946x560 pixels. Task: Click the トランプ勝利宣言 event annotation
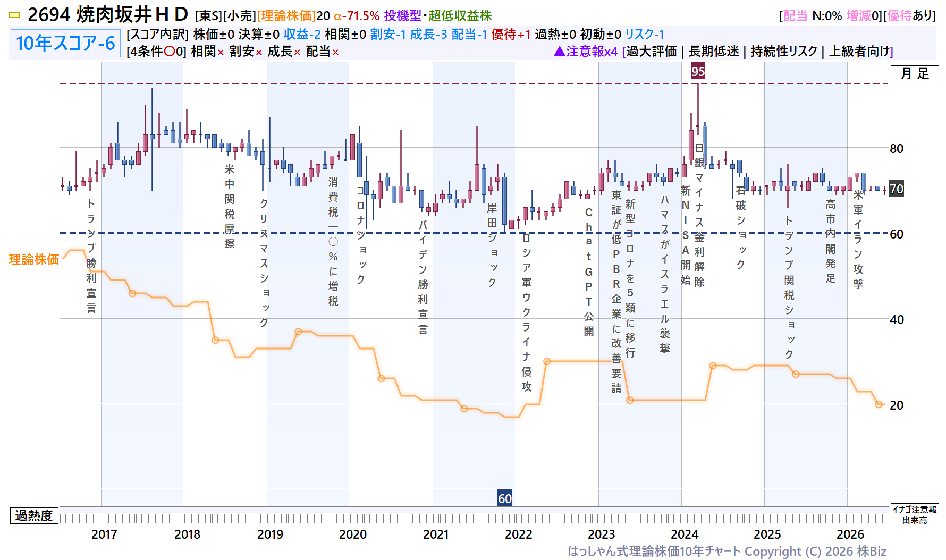tap(91, 256)
